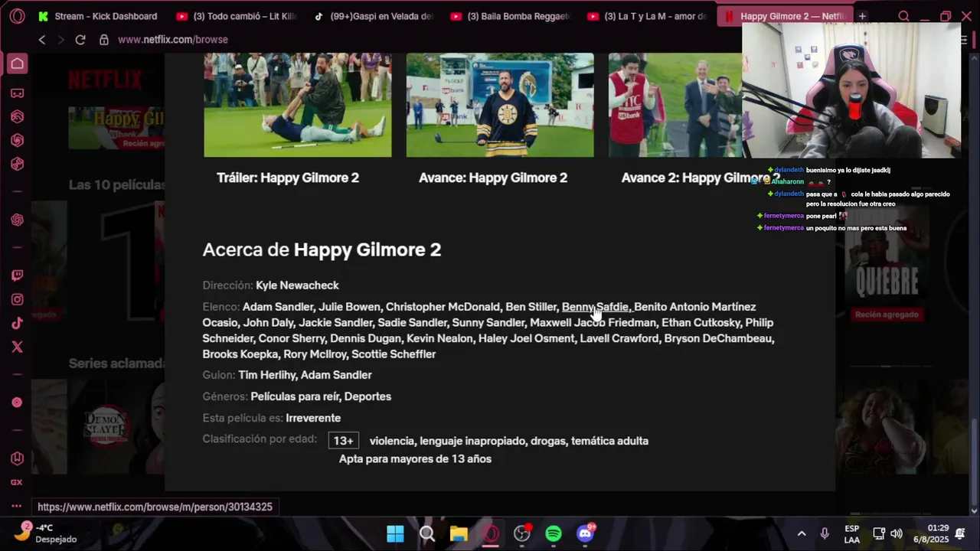The image size is (980, 551).
Task: Open the tab search magnifier icon
Action: point(903,16)
